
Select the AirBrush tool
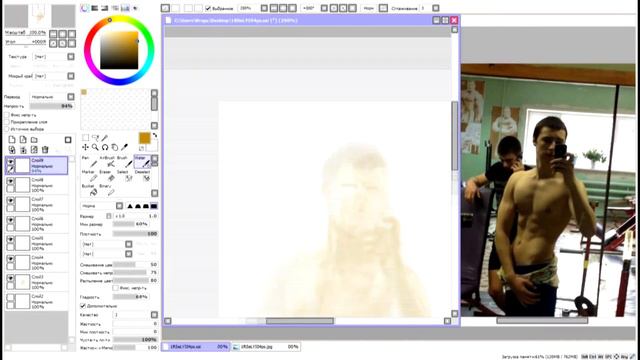coord(108,162)
